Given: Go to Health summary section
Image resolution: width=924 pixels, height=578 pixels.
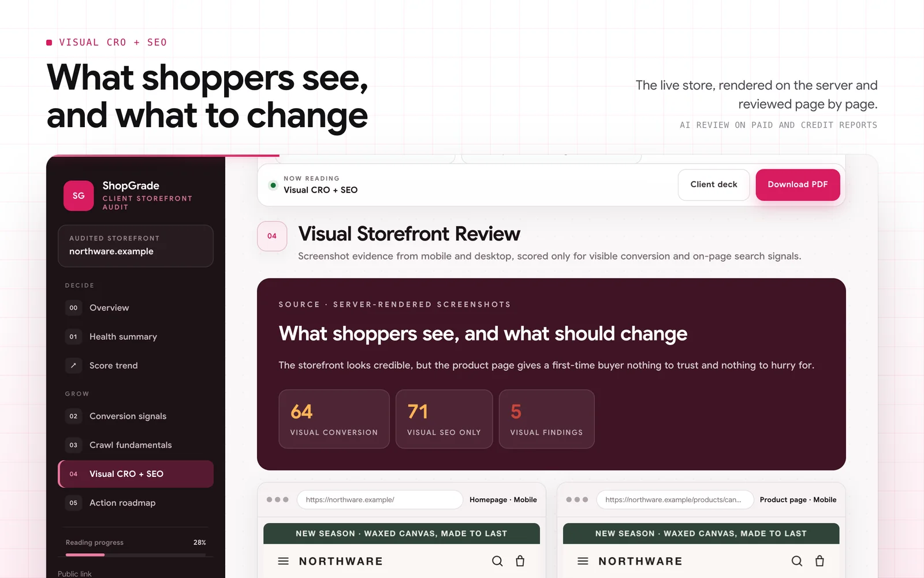Looking at the screenshot, I should pos(136,336).
